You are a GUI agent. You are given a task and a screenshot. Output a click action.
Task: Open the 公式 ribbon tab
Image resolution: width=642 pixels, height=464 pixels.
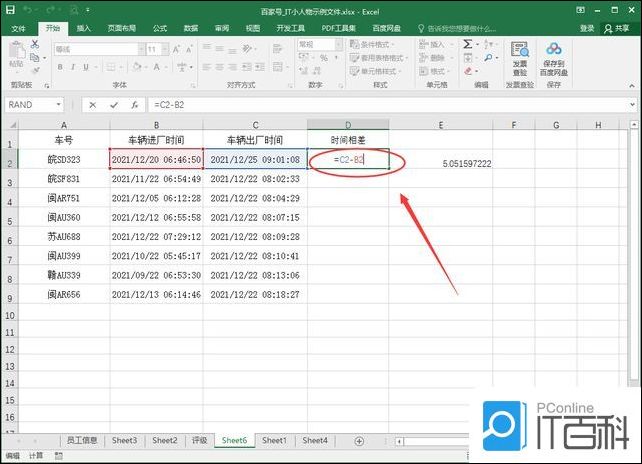160,28
